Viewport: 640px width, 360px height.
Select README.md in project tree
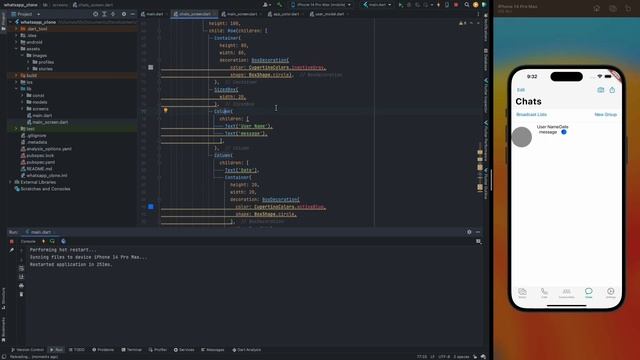pos(36,169)
